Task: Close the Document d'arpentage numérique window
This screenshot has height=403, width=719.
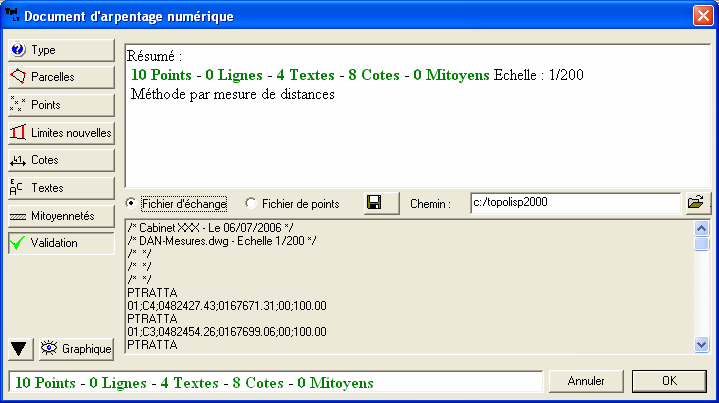Action: (x=702, y=16)
